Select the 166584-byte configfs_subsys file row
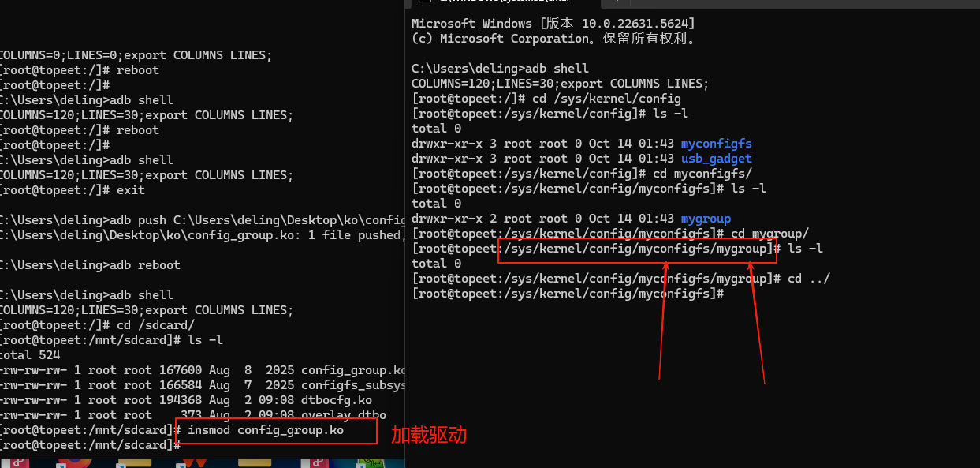The width and height of the screenshot is (980, 468). (203, 385)
